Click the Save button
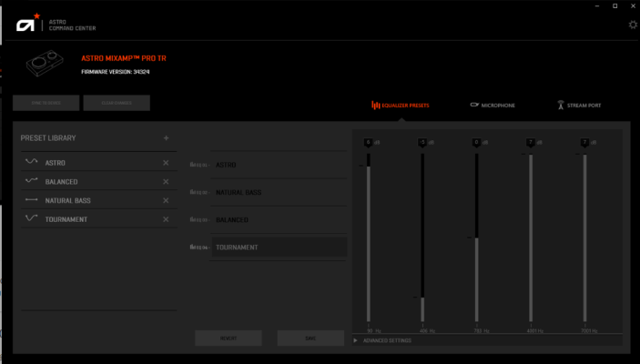The height and width of the screenshot is (364, 640). pyautogui.click(x=310, y=339)
